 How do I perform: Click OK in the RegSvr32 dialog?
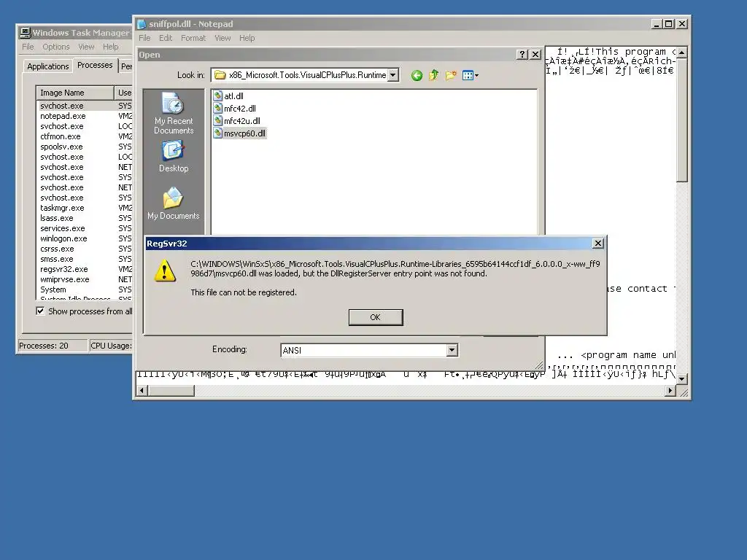[x=376, y=317]
